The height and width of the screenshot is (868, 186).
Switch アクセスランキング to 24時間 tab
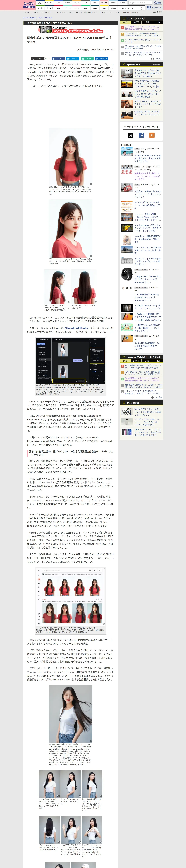click(x=136, y=22)
